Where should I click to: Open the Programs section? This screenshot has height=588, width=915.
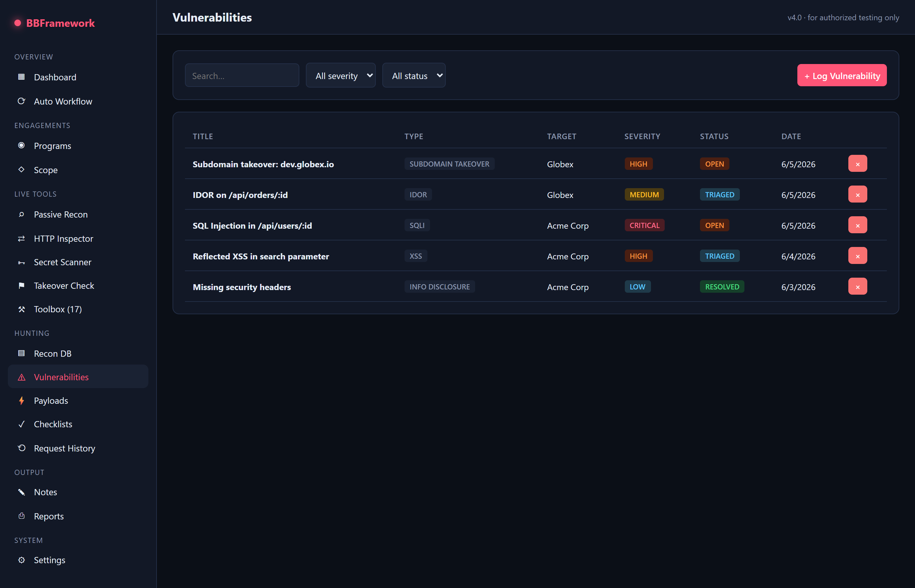[78, 146]
